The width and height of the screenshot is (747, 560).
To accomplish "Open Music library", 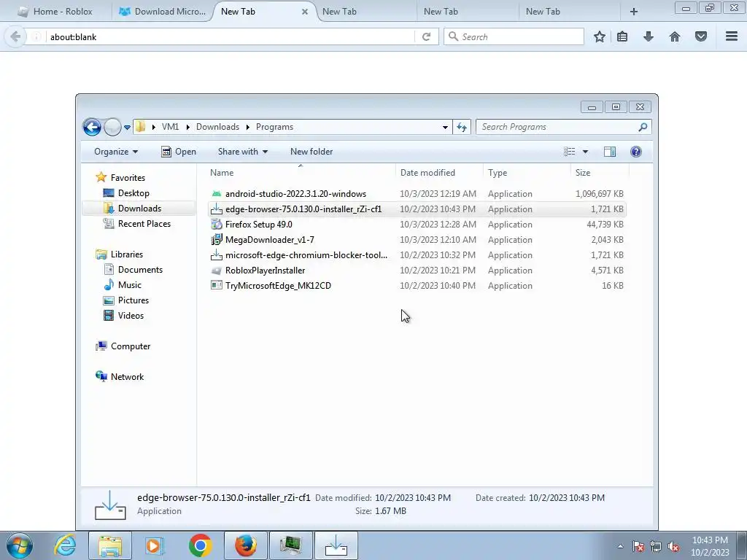I will click(x=130, y=285).
